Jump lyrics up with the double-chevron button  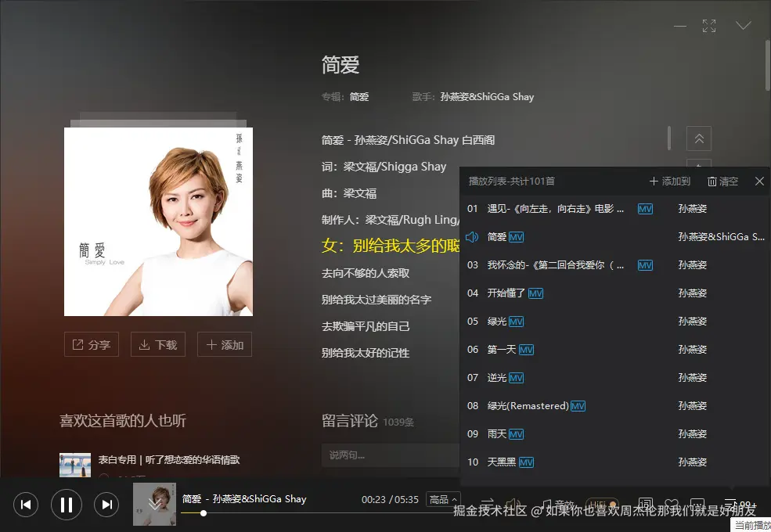tap(699, 138)
